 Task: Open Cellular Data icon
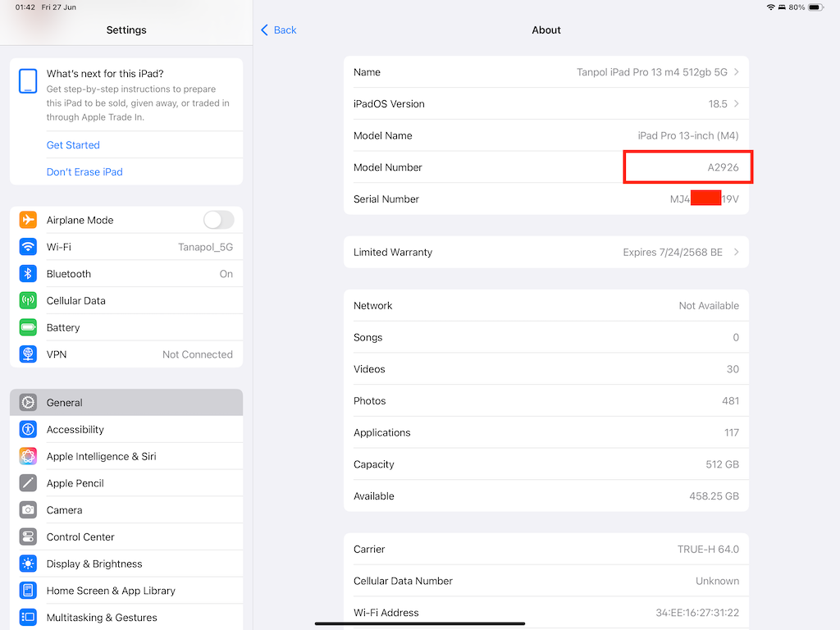click(28, 300)
